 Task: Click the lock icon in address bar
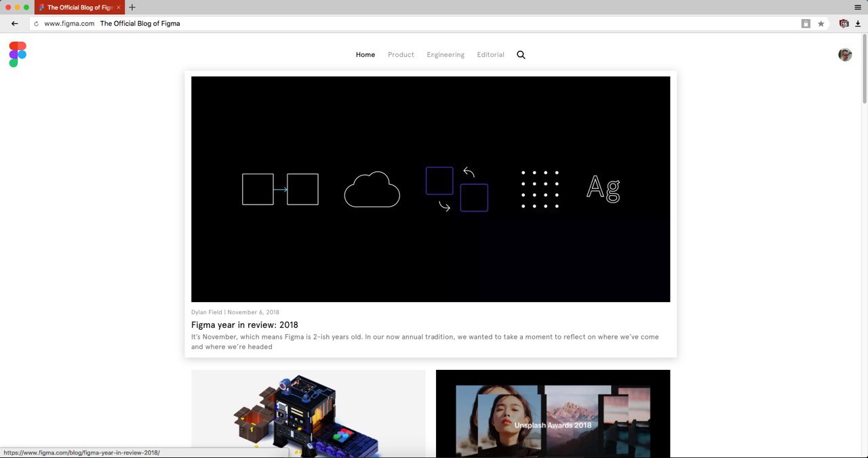pyautogui.click(x=806, y=24)
